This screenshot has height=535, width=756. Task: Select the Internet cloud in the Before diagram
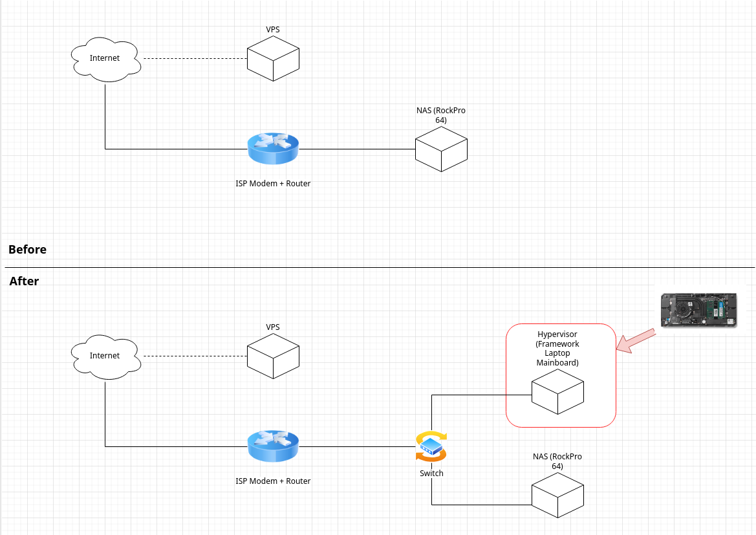point(105,59)
